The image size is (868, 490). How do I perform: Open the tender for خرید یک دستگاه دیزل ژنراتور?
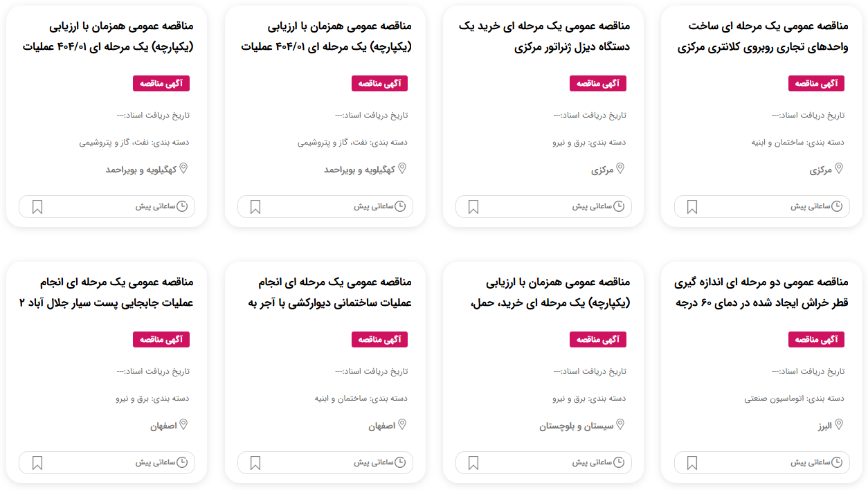[x=544, y=37]
